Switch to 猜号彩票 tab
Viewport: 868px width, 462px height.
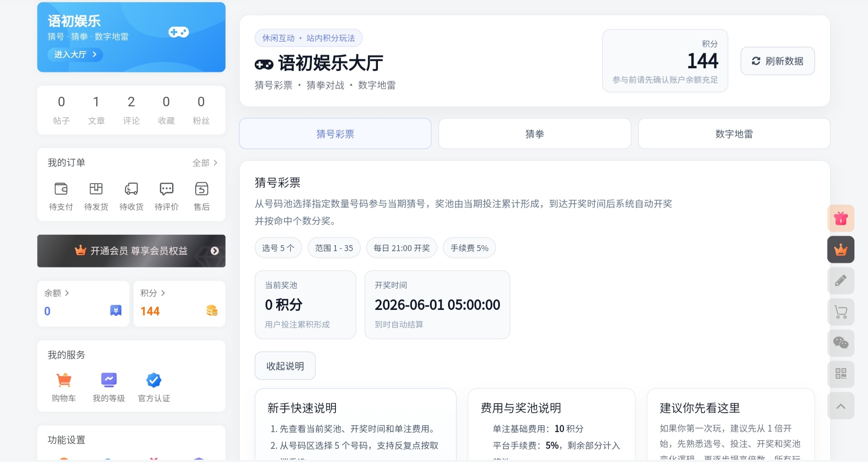[x=335, y=134]
